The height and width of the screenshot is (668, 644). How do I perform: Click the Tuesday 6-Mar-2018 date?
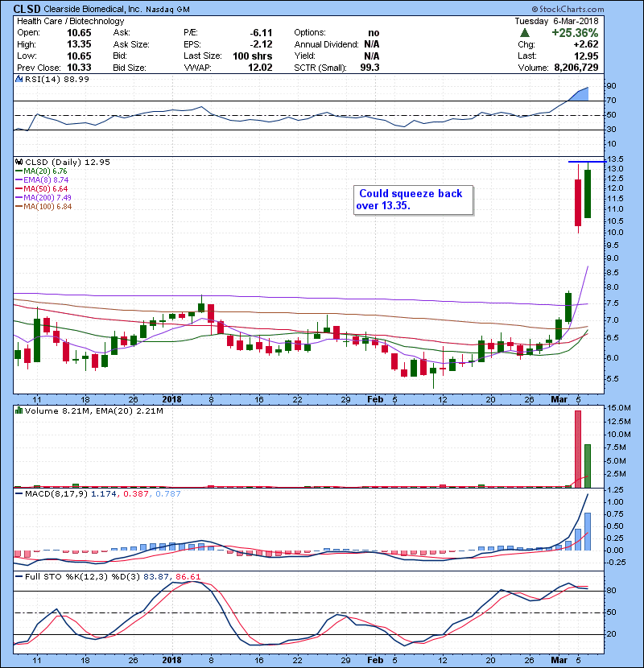(x=556, y=21)
